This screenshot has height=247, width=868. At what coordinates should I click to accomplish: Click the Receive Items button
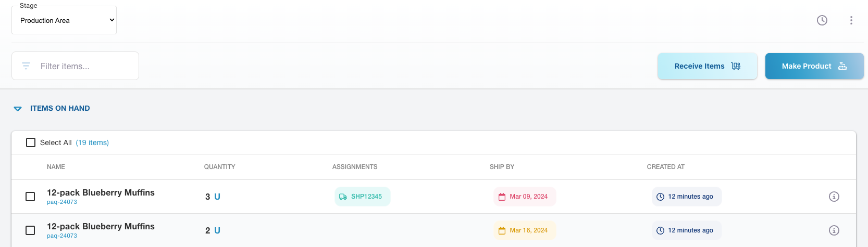tap(707, 66)
